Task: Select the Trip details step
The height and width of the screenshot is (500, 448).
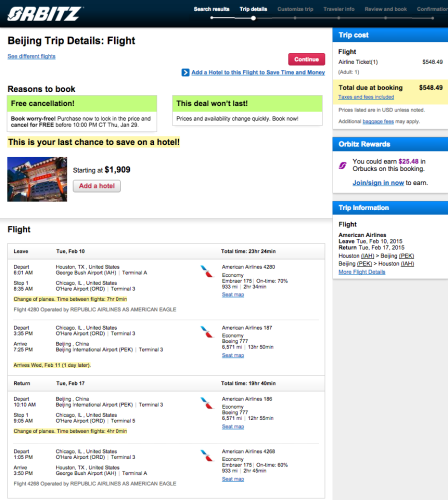Action: tap(253, 9)
